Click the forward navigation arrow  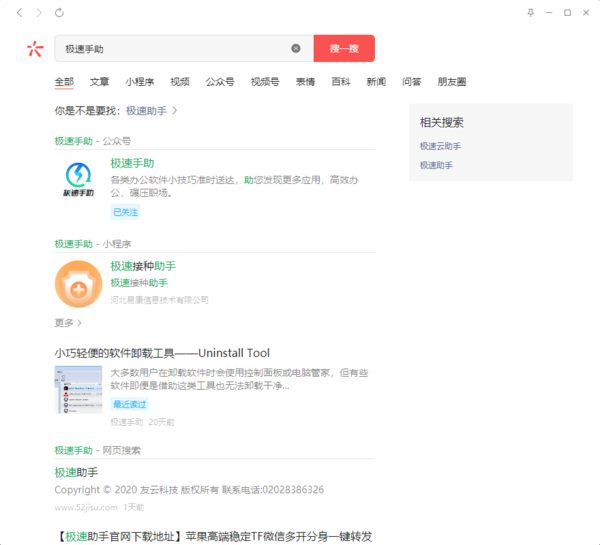pos(39,13)
